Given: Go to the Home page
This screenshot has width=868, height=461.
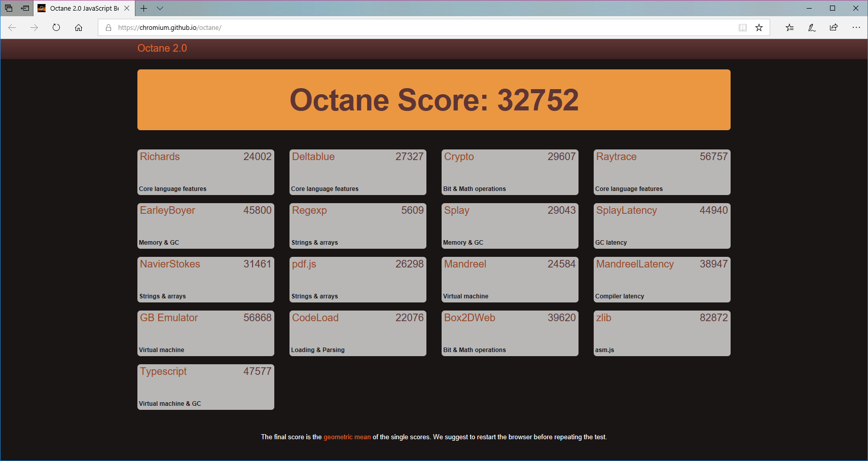Looking at the screenshot, I should pos(79,27).
